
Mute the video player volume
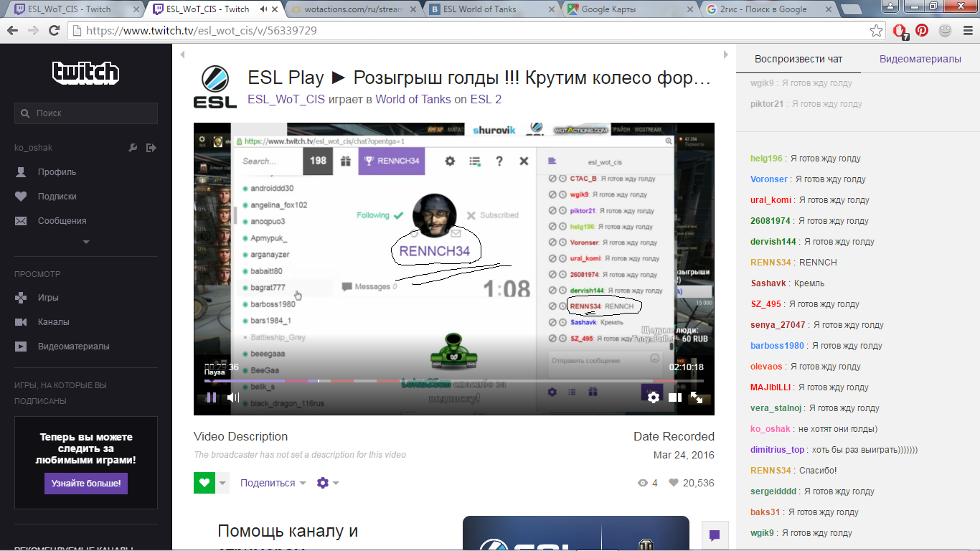233,397
